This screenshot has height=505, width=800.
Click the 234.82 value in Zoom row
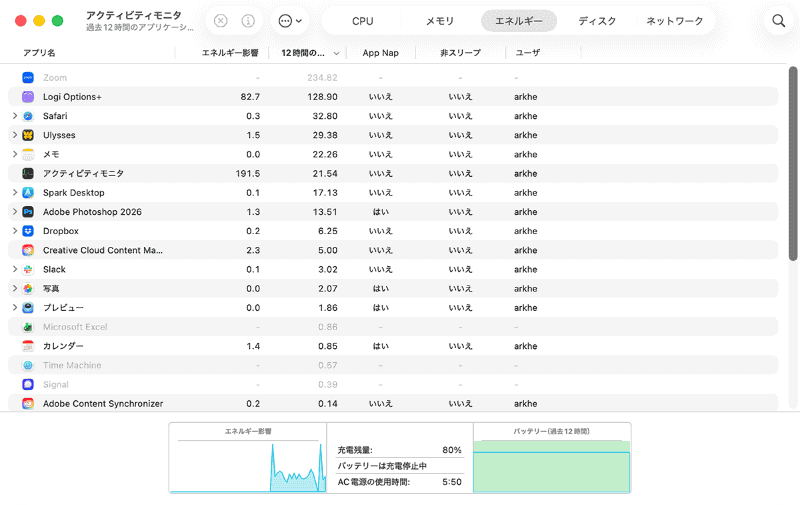coord(322,78)
